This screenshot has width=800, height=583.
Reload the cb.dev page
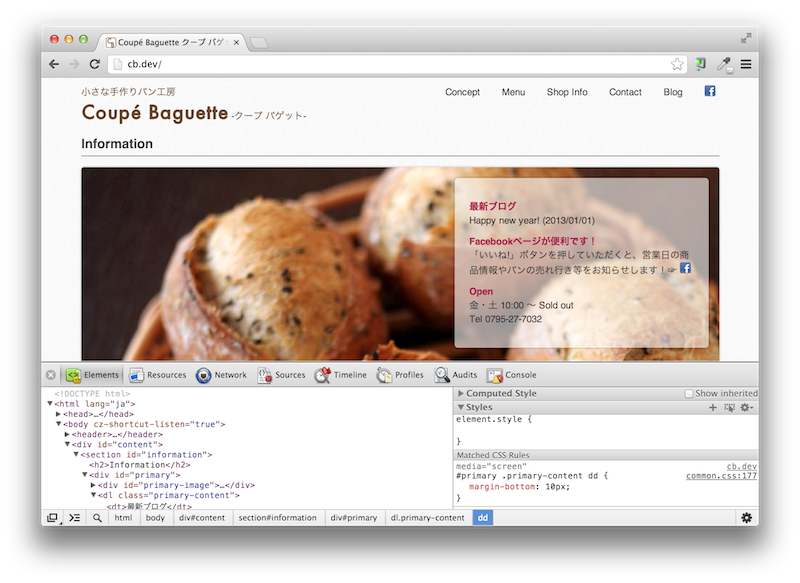tap(94, 64)
